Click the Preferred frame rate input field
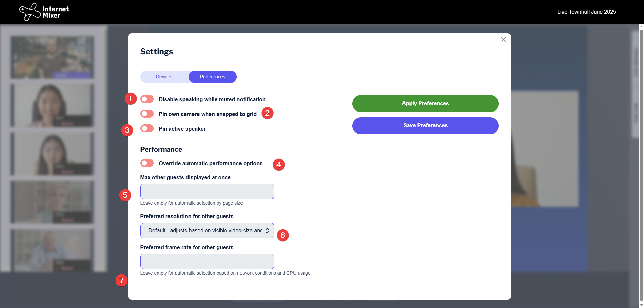Screen dimensions: 644x308 click(207, 261)
